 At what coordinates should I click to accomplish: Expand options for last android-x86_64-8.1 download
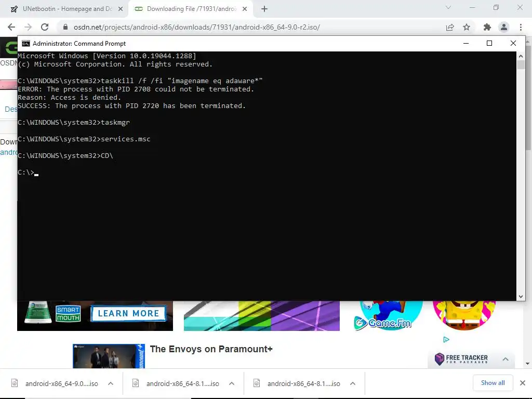point(353,383)
